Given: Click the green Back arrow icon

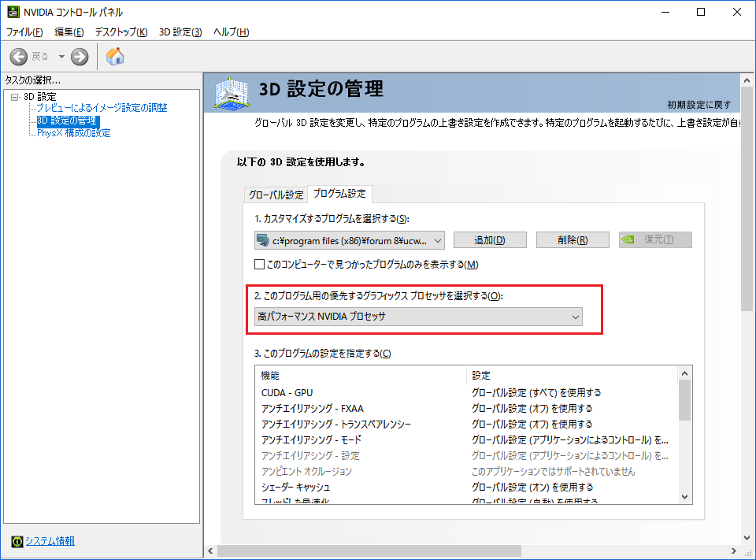Looking at the screenshot, I should tap(19, 57).
